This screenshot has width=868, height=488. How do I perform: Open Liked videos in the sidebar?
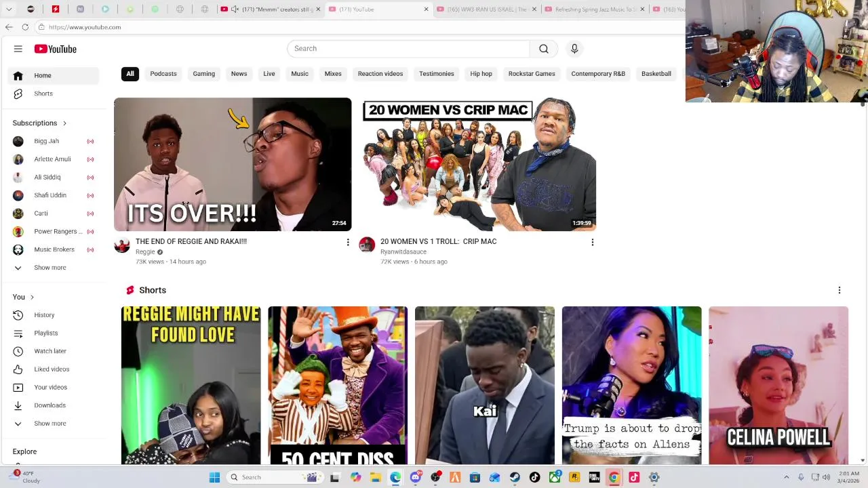click(x=54, y=369)
